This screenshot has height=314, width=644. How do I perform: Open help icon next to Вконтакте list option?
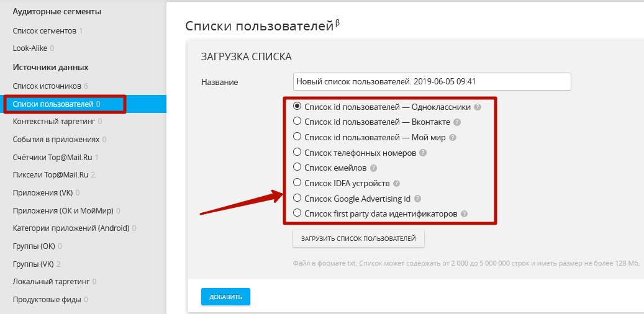point(457,122)
